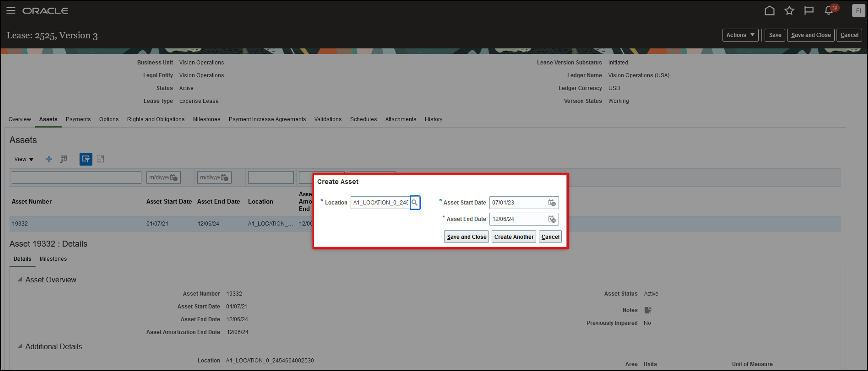Screen dimensions: 868x371
Task: Open the Payment Increase Agreements tab
Action: (267, 119)
